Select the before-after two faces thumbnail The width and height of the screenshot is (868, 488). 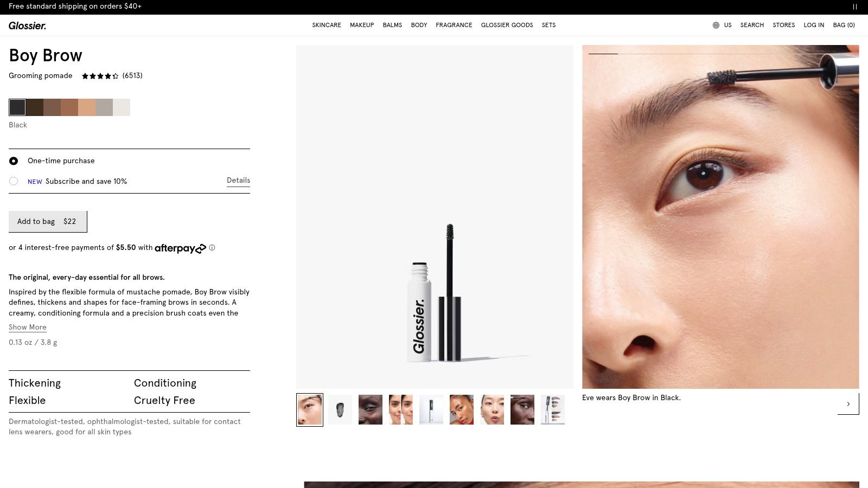[x=401, y=410]
